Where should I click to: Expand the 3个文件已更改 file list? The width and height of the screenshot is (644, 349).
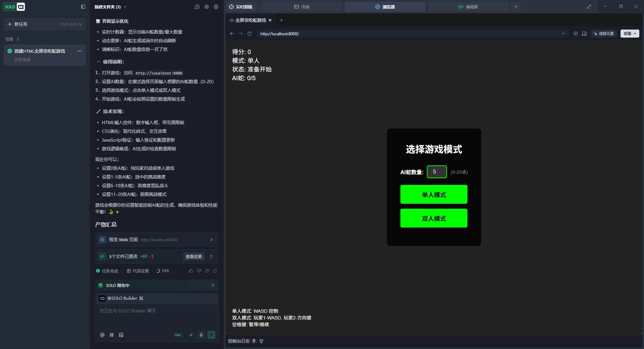(x=211, y=256)
